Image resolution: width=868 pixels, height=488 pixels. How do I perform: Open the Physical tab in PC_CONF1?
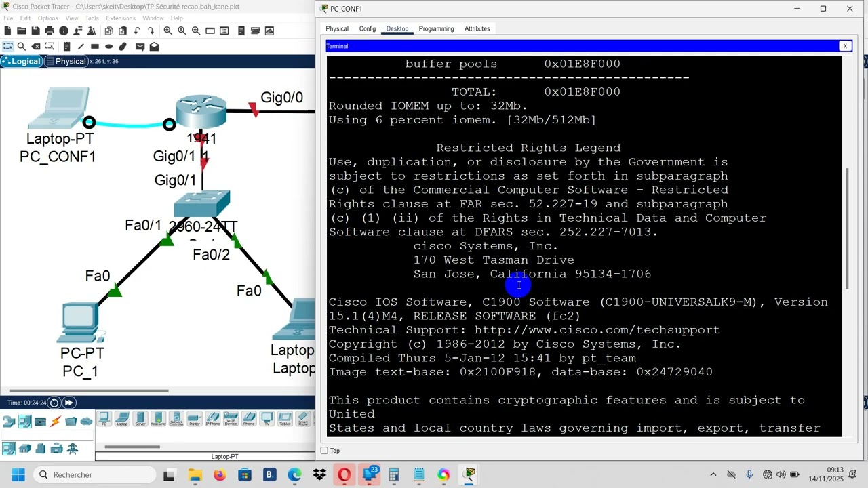[x=337, y=28]
